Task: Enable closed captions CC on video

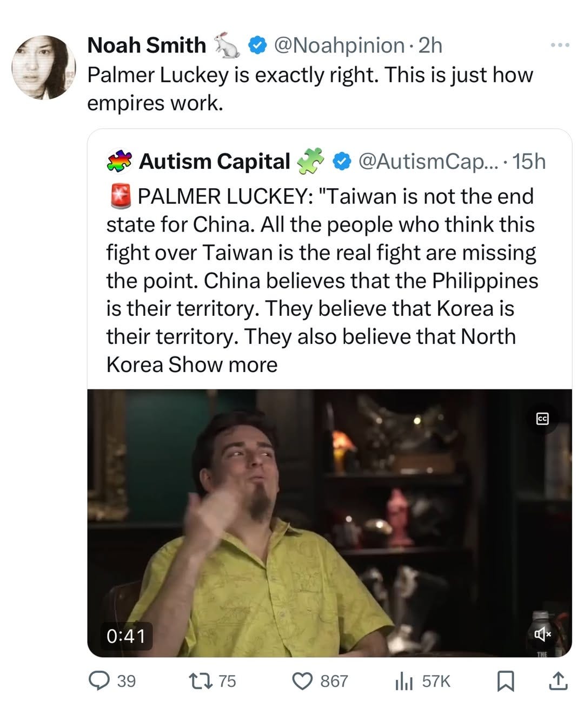Action: click(x=542, y=418)
